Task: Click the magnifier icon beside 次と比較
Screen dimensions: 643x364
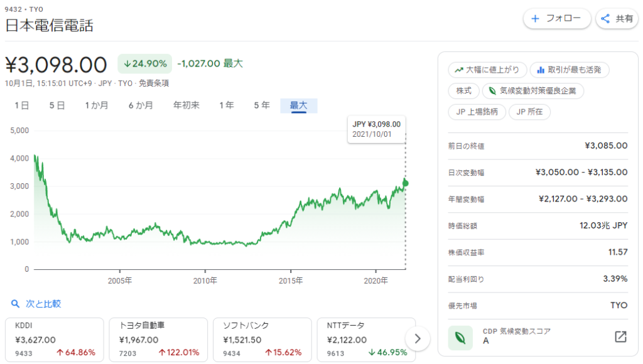Action: click(x=16, y=304)
